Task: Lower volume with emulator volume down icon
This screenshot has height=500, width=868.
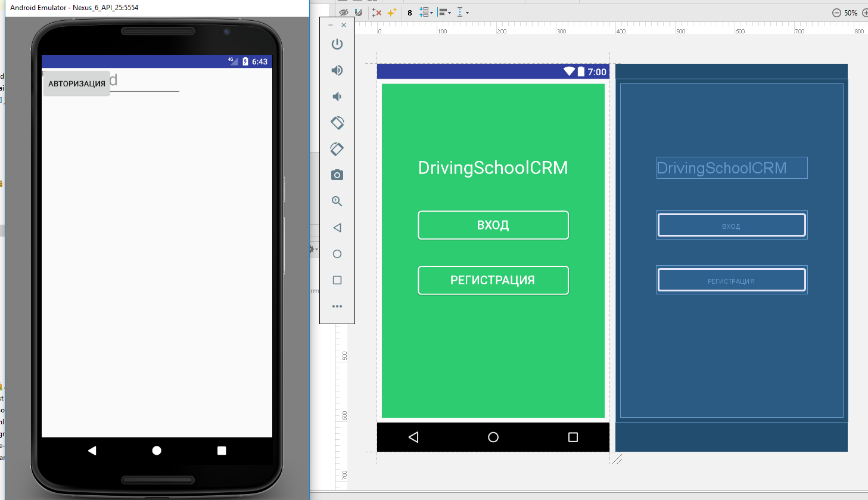Action: [x=337, y=97]
